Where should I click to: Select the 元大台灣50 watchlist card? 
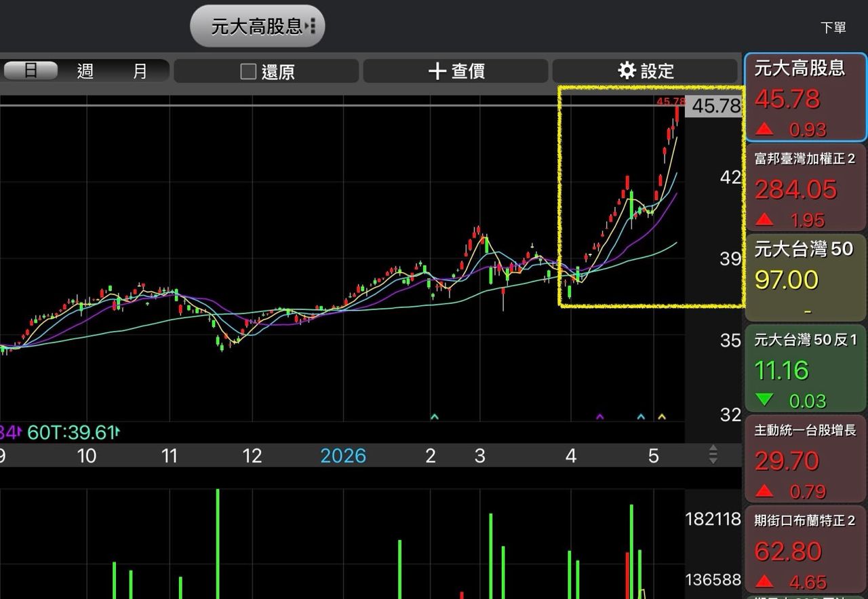[806, 278]
